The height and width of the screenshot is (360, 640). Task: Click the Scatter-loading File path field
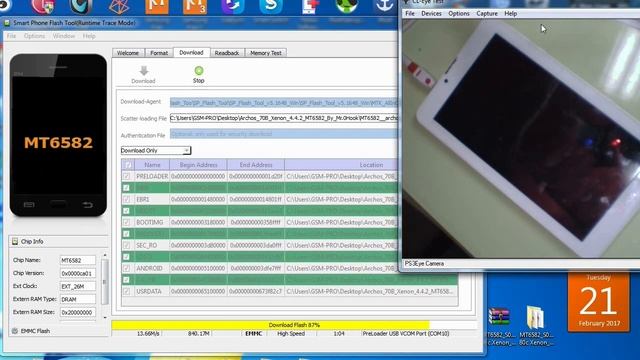pos(284,118)
